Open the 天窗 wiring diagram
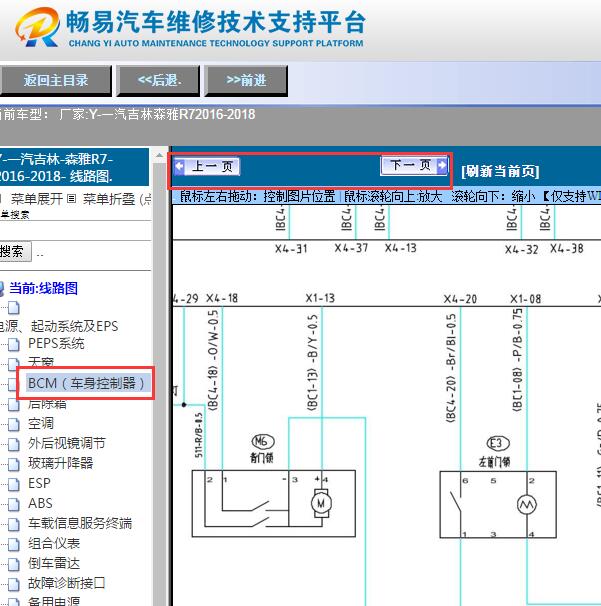This screenshot has height=606, width=601. pyautogui.click(x=41, y=363)
